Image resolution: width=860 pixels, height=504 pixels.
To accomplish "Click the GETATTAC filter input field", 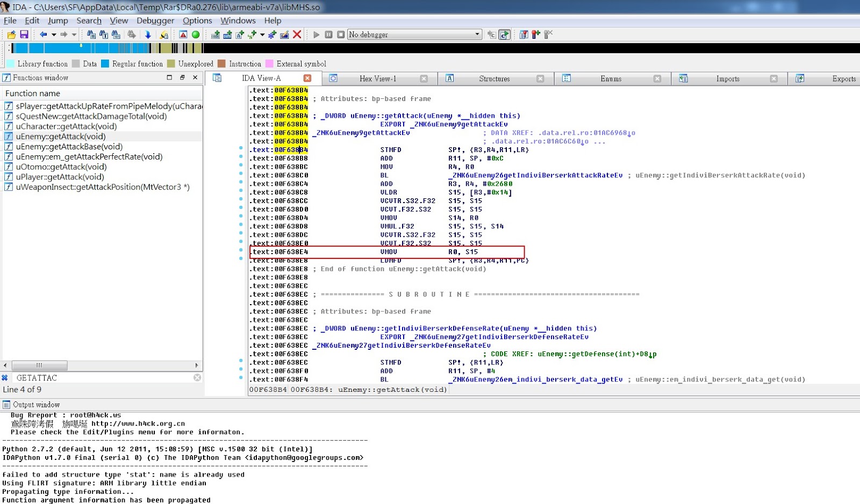I will coord(102,378).
